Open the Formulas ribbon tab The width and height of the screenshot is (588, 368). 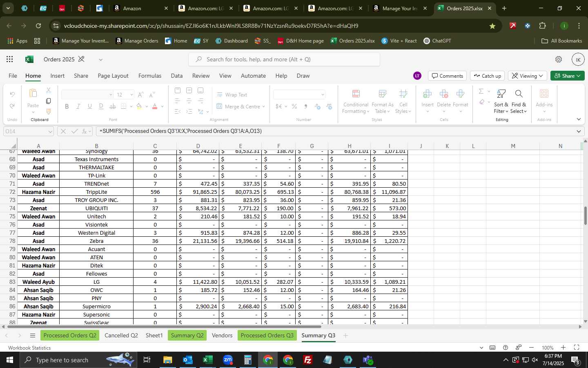click(x=150, y=76)
